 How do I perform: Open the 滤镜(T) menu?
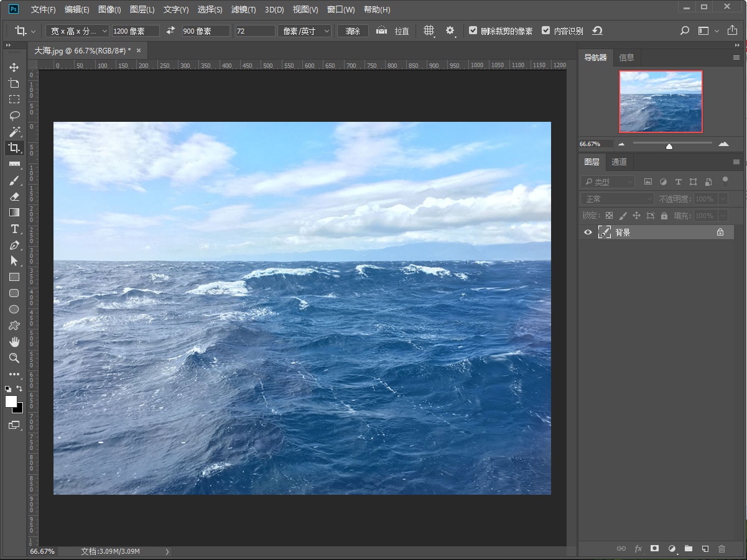click(243, 10)
